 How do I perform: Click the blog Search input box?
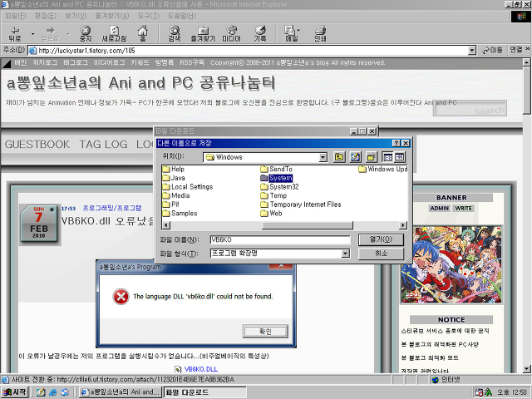pos(470,108)
